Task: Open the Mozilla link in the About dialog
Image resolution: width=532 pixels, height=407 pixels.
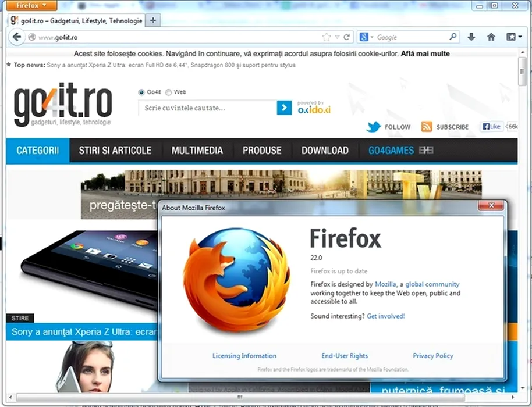Action: pyautogui.click(x=385, y=284)
